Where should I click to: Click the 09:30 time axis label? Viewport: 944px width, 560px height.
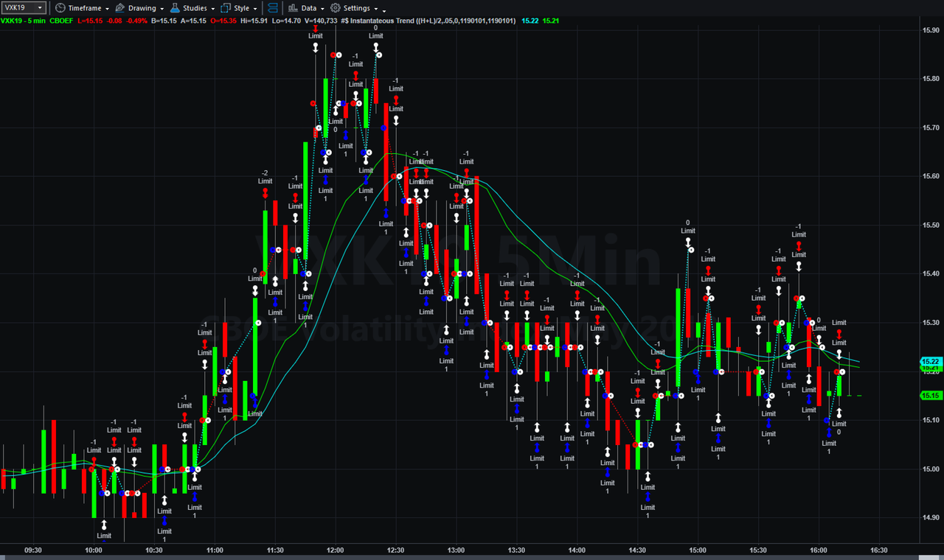pyautogui.click(x=33, y=550)
